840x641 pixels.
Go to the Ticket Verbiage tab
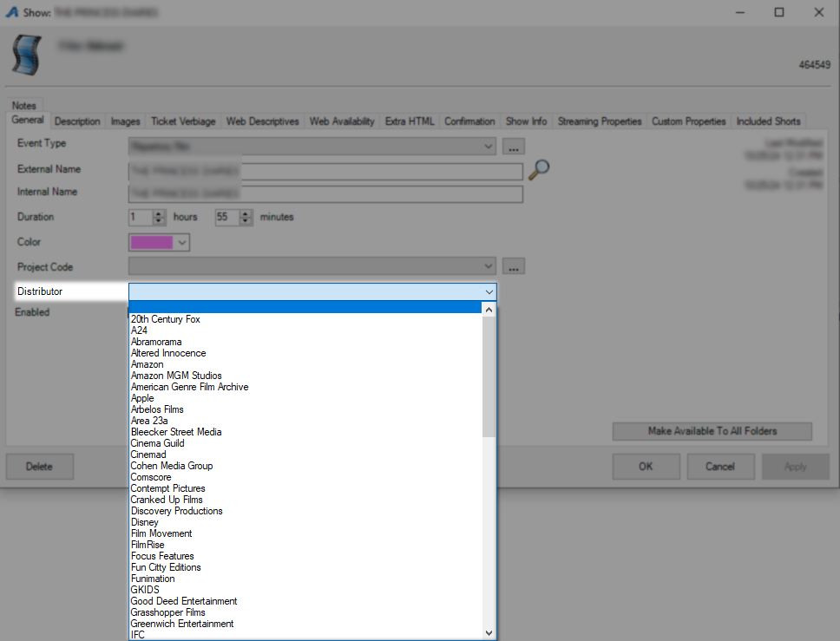(183, 121)
